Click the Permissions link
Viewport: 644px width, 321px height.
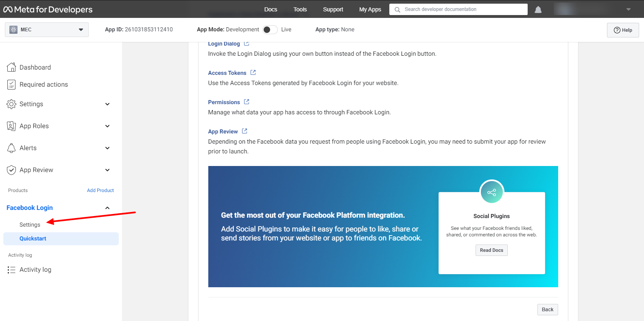click(224, 102)
